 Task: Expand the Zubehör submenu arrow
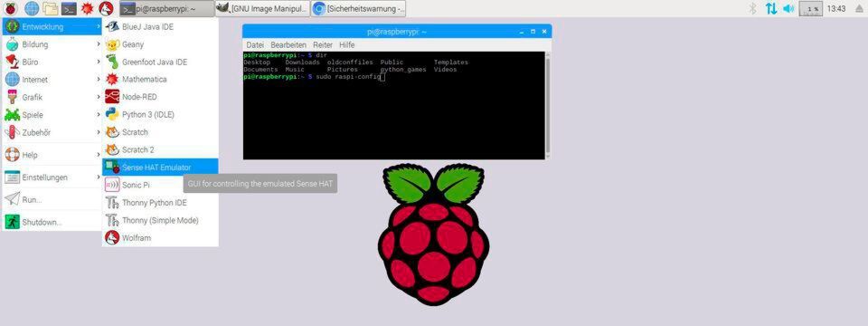coord(99,132)
